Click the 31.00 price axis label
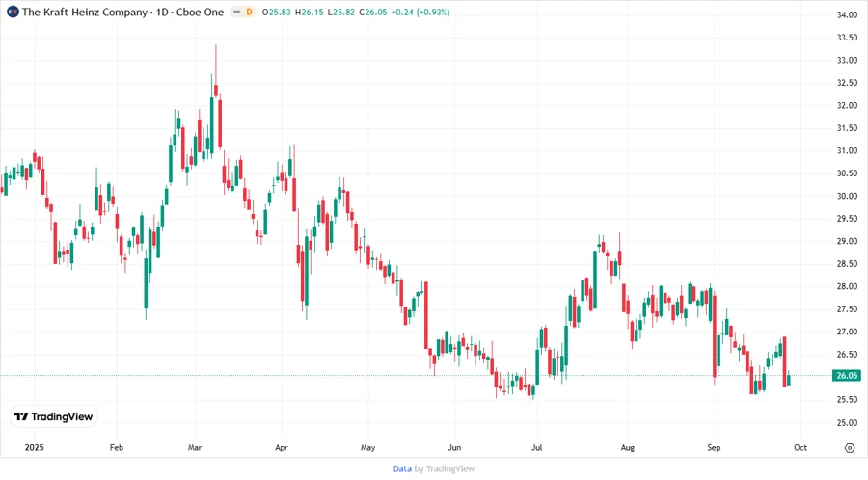868x480 pixels. 847,151
